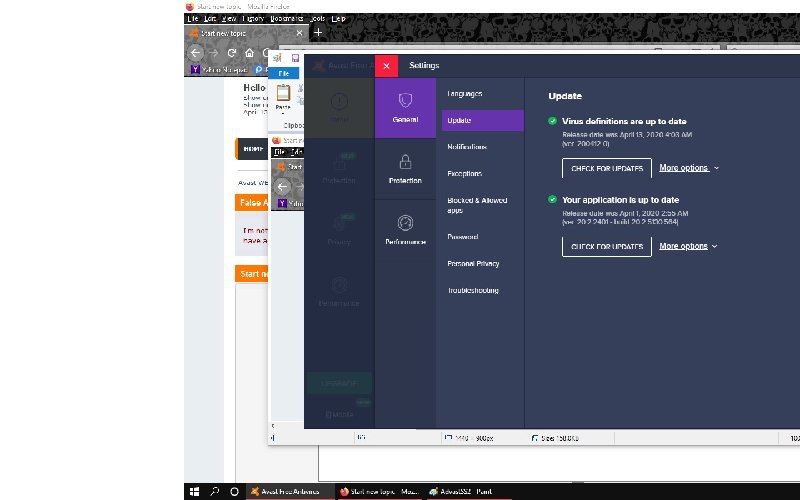Viewport: 800px width, 500px height.
Task: Click the orange "False A..." forum heading
Action: (252, 203)
